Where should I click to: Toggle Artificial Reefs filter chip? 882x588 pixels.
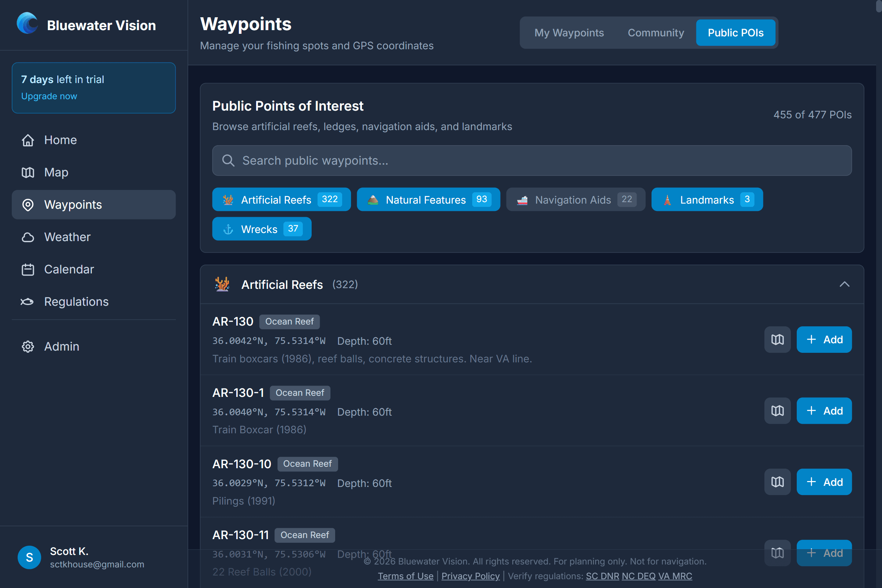(281, 200)
